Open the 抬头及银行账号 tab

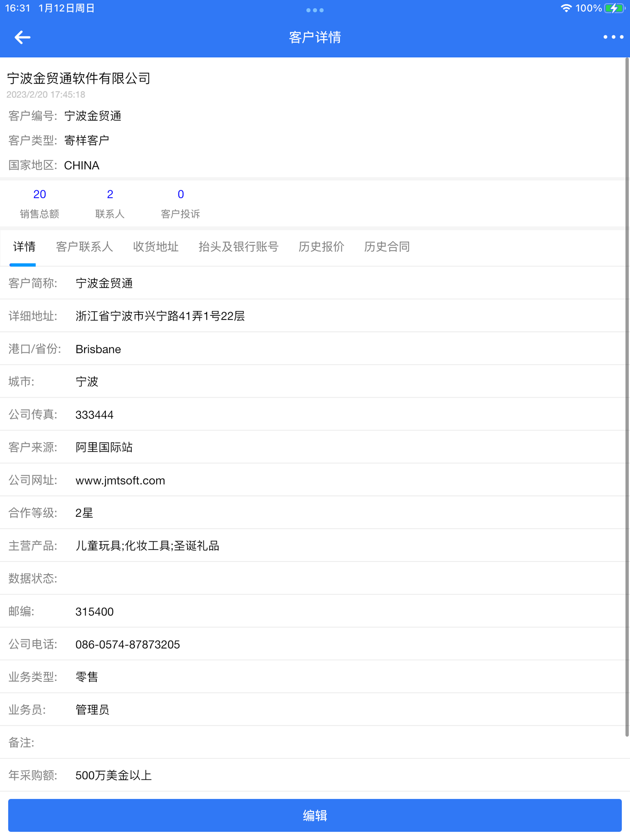pos(239,247)
